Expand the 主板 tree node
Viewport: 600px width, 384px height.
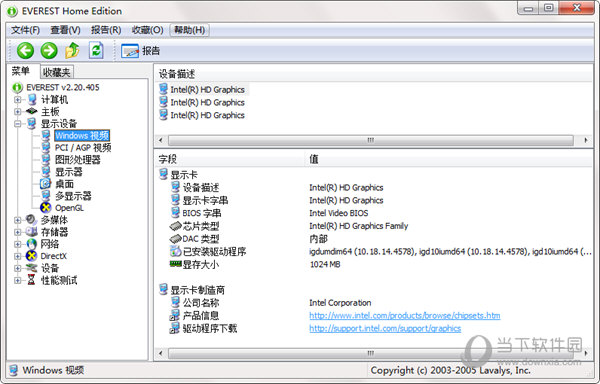pyautogui.click(x=18, y=112)
